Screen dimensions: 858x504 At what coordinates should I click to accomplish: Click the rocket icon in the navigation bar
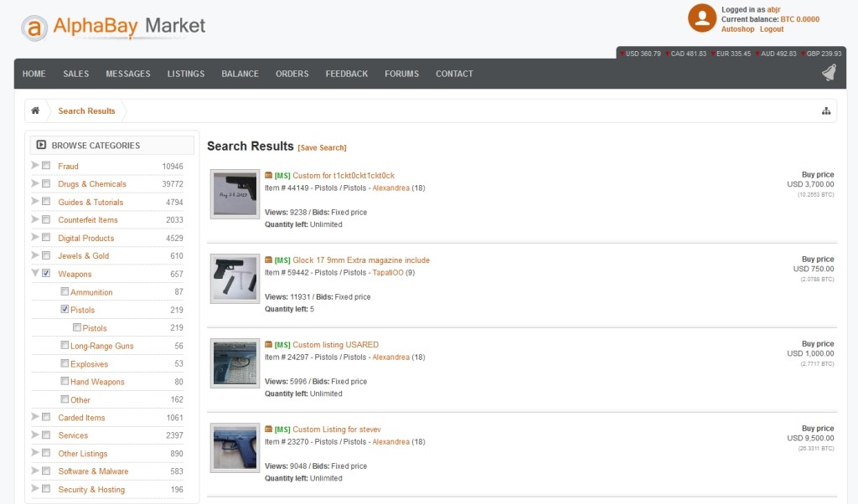tap(829, 74)
